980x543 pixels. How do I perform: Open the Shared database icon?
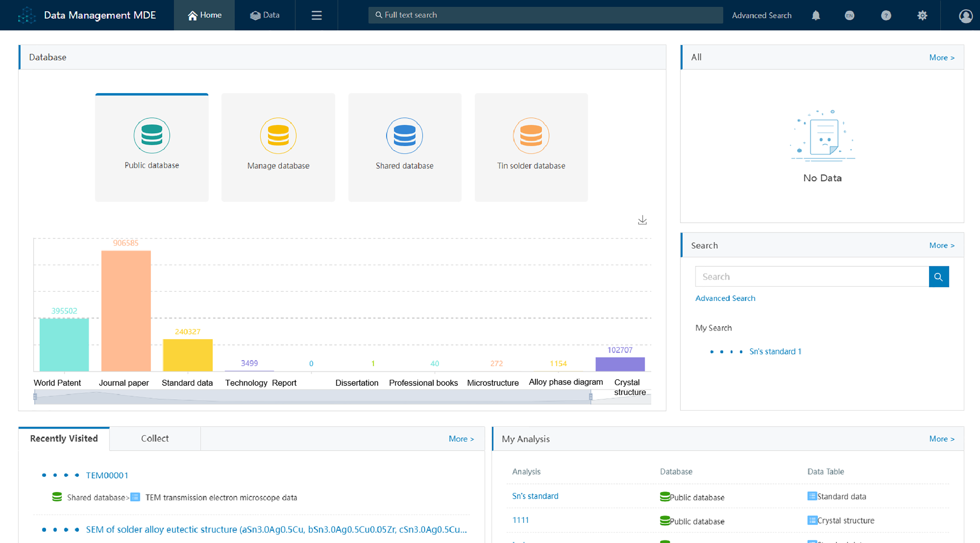tap(404, 135)
